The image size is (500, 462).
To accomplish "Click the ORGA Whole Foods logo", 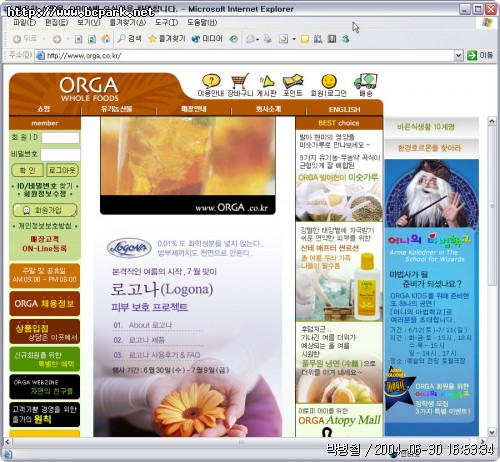I will [89, 89].
